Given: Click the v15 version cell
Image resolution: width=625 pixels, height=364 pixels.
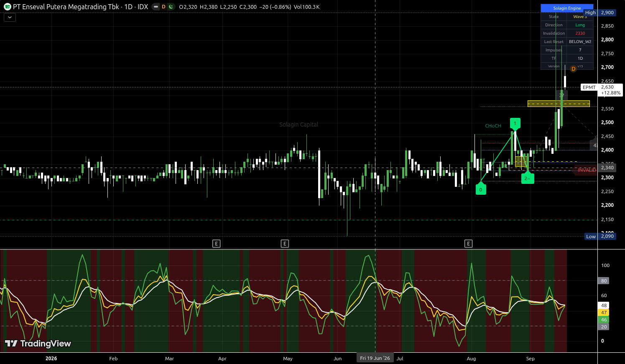Looking at the screenshot, I should (x=580, y=66).
